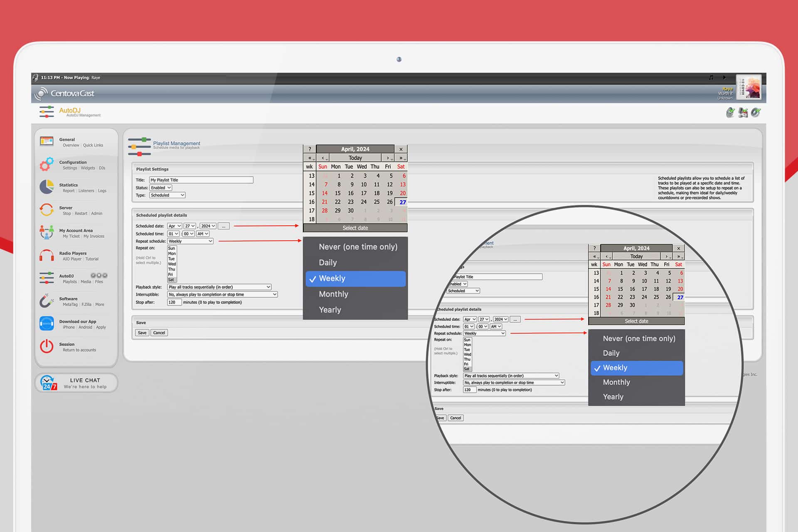Screen dimensions: 798x532
Task: Click the General sidebar icon
Action: (x=47, y=141)
